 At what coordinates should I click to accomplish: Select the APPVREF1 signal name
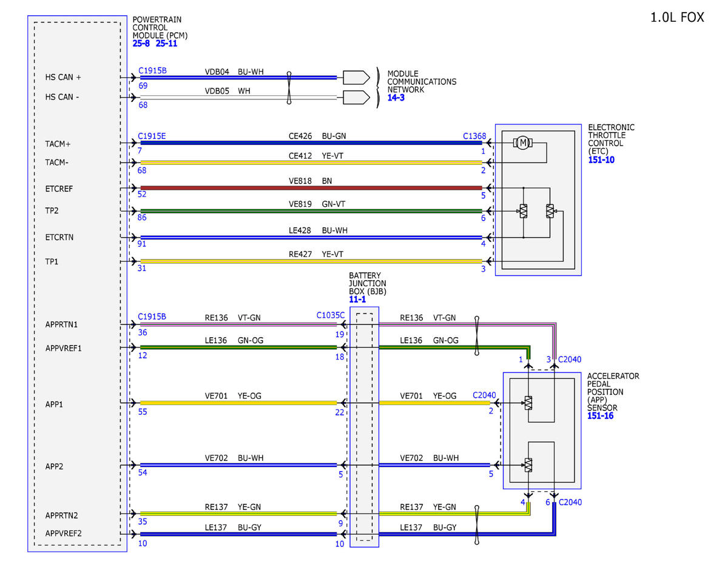click(x=64, y=348)
